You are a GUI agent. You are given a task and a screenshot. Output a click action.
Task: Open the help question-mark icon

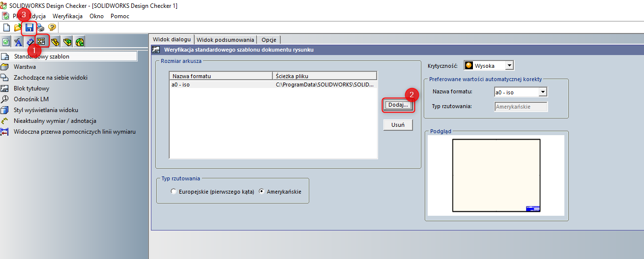52,28
